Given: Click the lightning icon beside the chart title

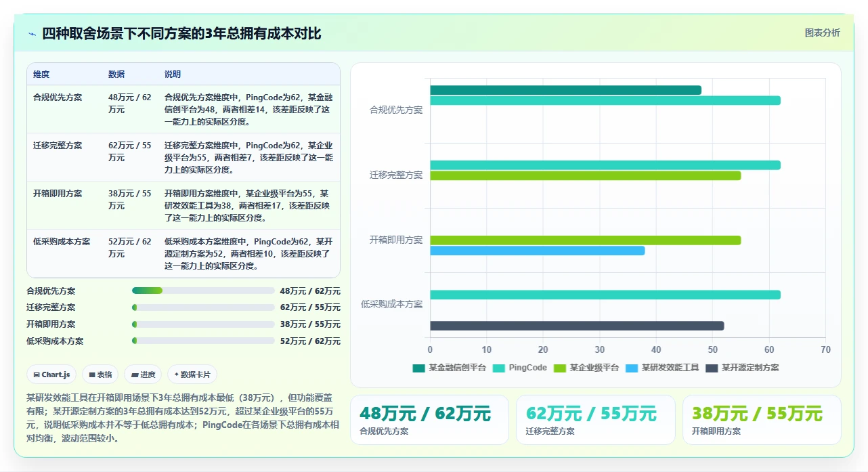Looking at the screenshot, I should 32,34.
